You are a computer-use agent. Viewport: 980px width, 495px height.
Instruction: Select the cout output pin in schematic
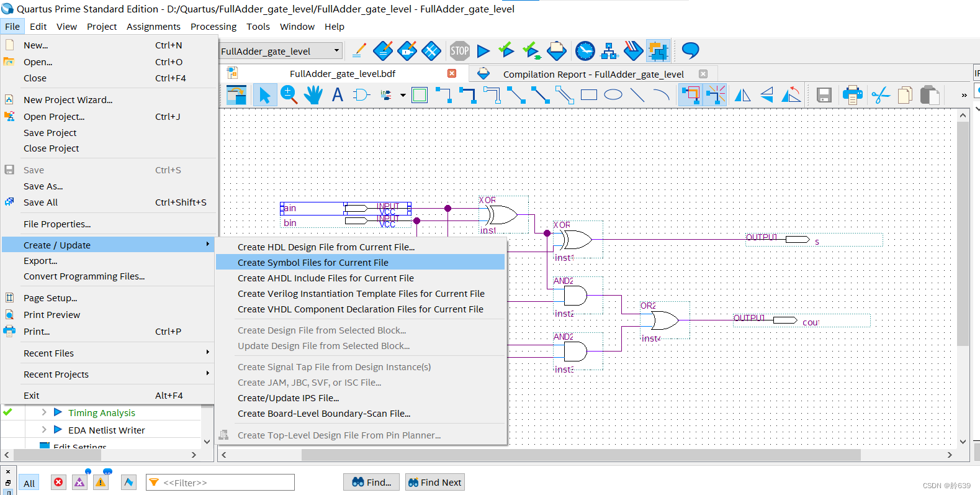click(x=801, y=320)
